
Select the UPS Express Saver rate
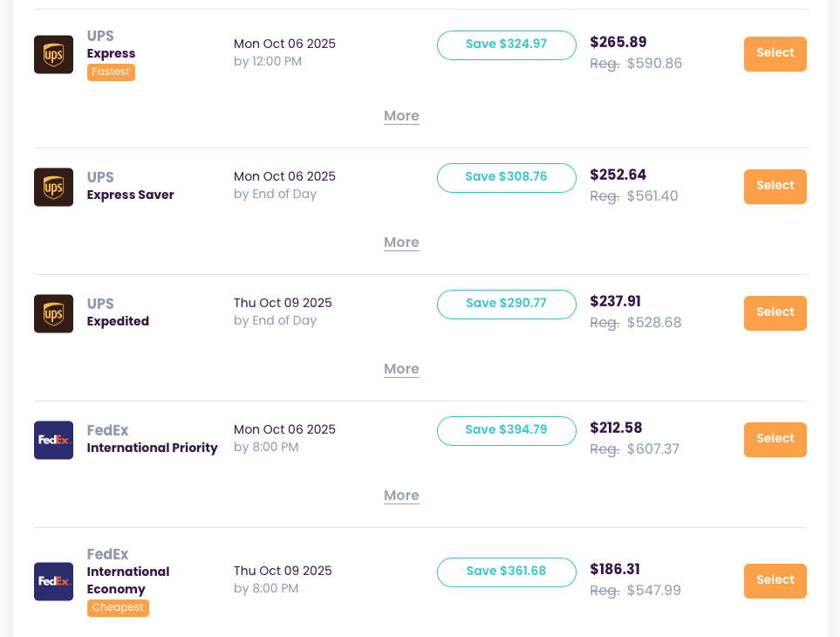pyautogui.click(x=775, y=187)
